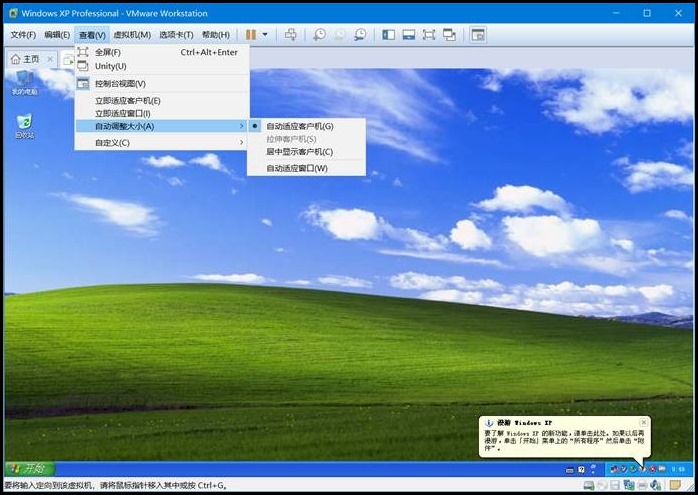Select the 回收站 recycle bin icon
This screenshot has height=495, width=698.
[24, 126]
